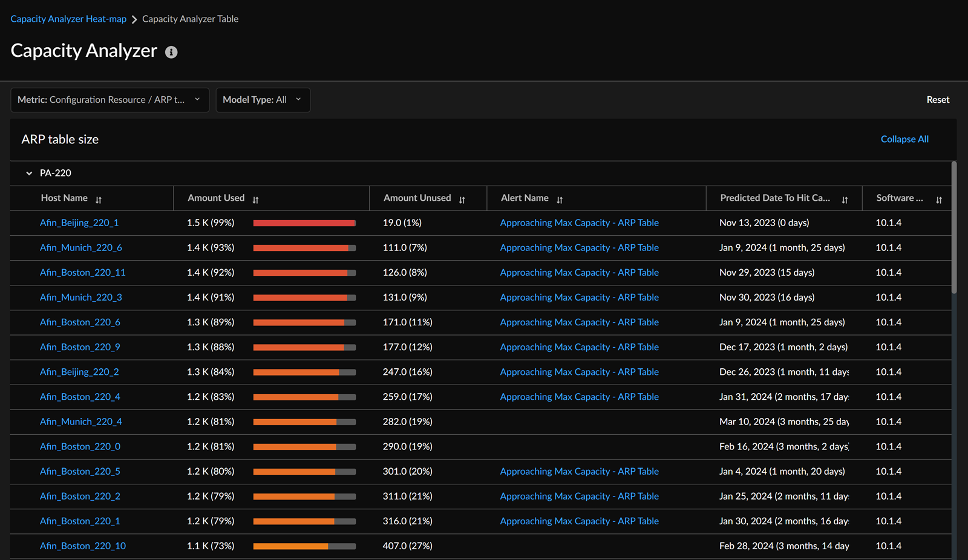This screenshot has height=560, width=968.
Task: Open alert link for Afin_Boston_220_11 row
Action: tap(579, 272)
